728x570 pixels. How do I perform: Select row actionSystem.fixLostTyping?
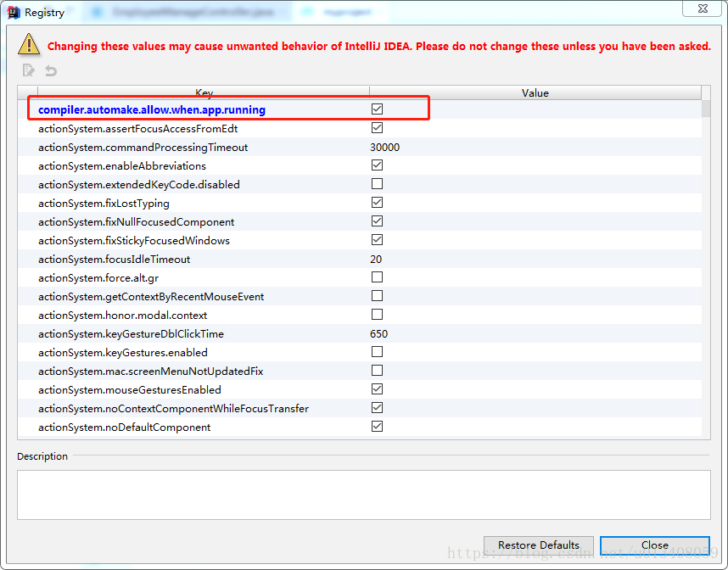[x=360, y=203]
